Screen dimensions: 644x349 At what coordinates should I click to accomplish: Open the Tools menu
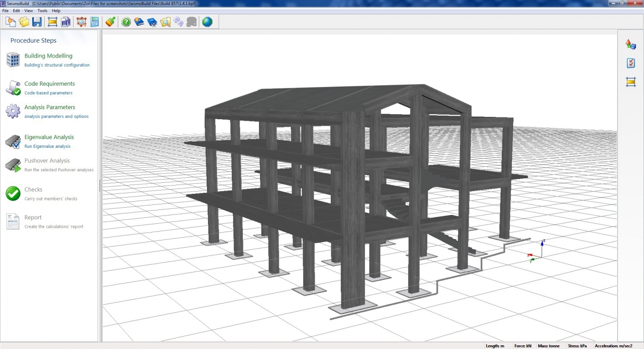tap(42, 11)
